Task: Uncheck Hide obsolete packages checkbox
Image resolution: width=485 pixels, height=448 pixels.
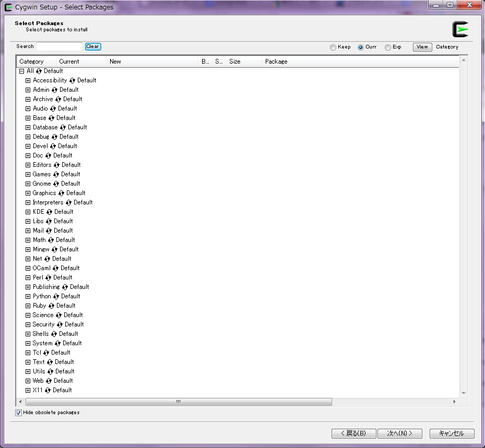Action: 19,413
